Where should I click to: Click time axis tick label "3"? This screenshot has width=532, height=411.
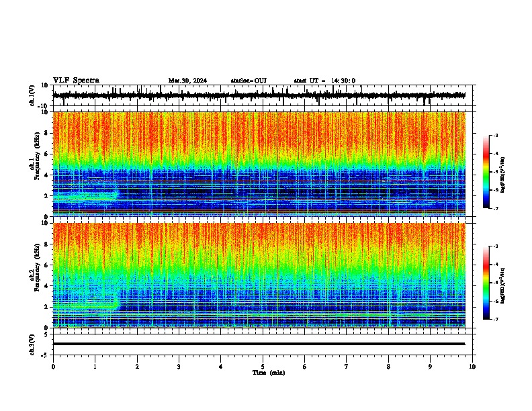pos(179,367)
